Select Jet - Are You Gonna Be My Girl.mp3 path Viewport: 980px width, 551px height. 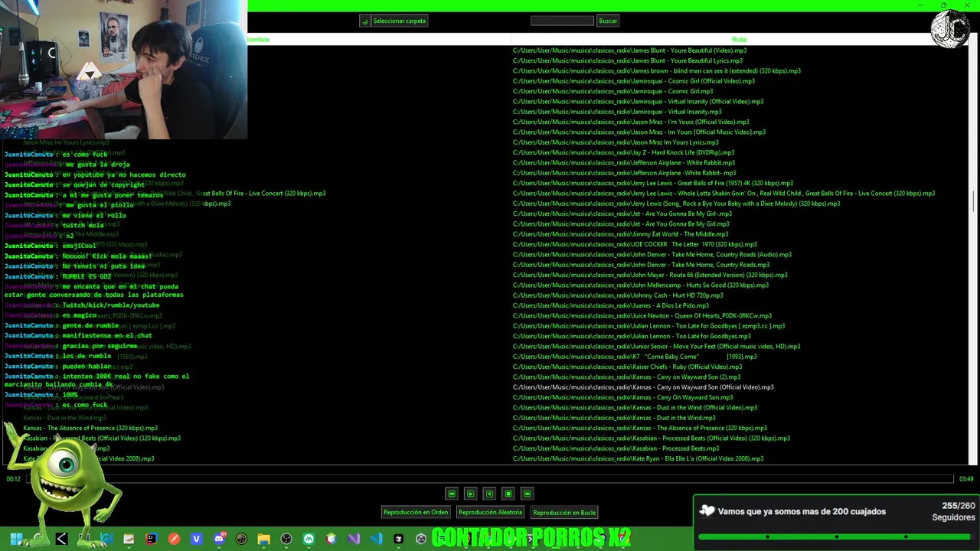[621, 223]
